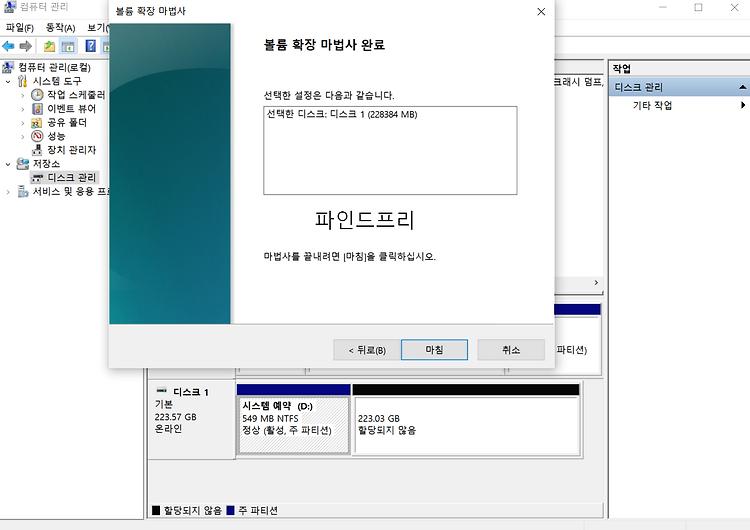Viewport: 750px width, 530px height.
Task: Select 디스크 관리 tree item text
Action: pyautogui.click(x=72, y=178)
